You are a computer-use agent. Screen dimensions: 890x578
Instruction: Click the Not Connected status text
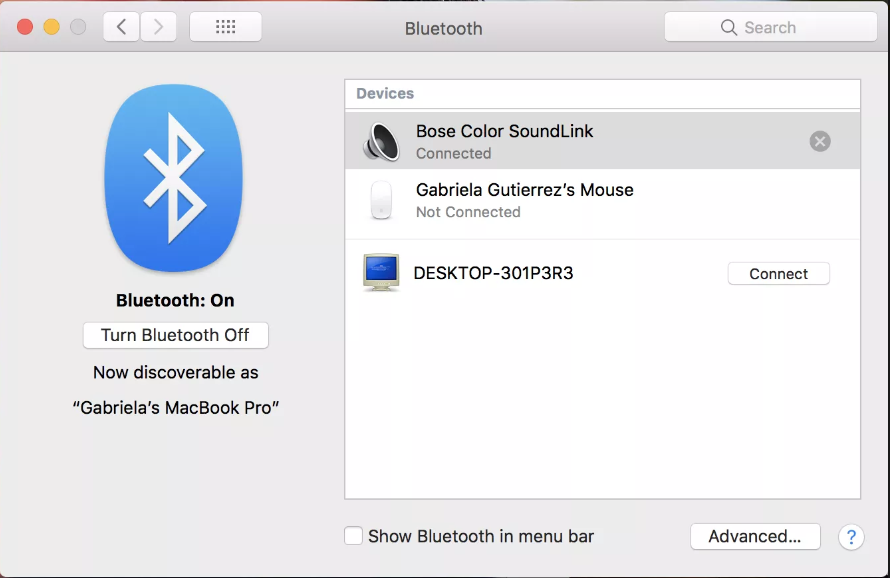pyautogui.click(x=468, y=212)
